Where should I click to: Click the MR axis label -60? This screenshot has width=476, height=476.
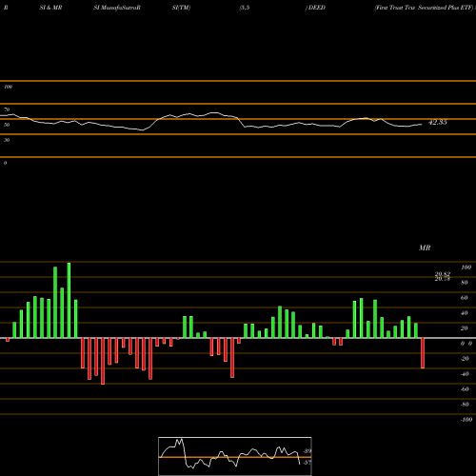pos(465,389)
